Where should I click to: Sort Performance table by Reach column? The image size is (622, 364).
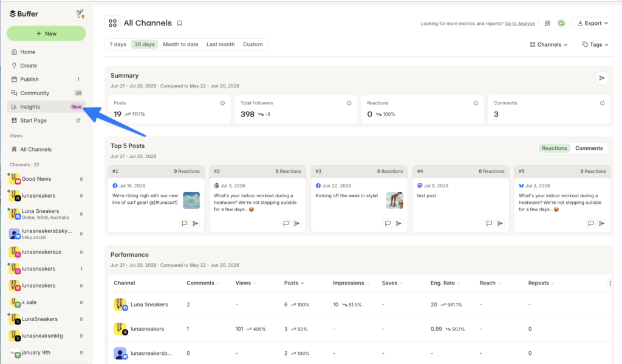pos(490,283)
